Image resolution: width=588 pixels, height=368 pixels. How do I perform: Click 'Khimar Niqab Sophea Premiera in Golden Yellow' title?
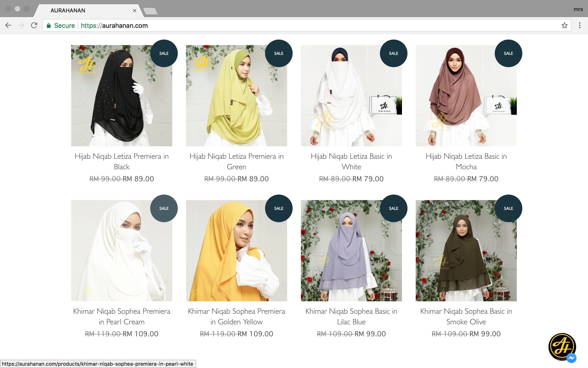pyautogui.click(x=236, y=316)
